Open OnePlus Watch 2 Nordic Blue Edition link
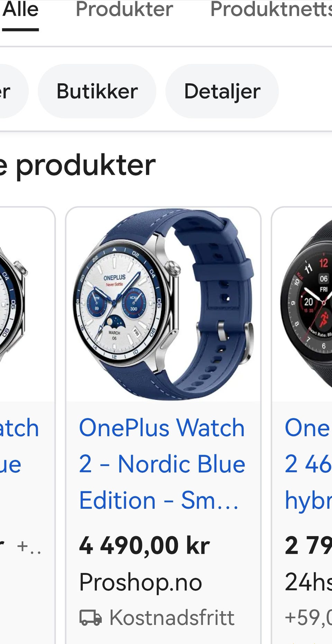Viewport: 332px width, 644px height. click(x=162, y=464)
